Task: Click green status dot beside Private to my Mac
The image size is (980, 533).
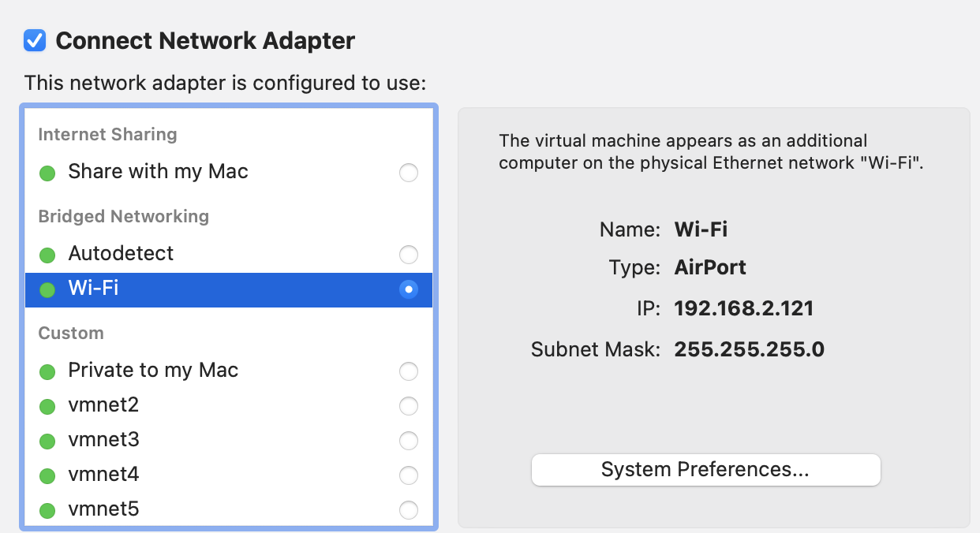Action: (x=47, y=371)
